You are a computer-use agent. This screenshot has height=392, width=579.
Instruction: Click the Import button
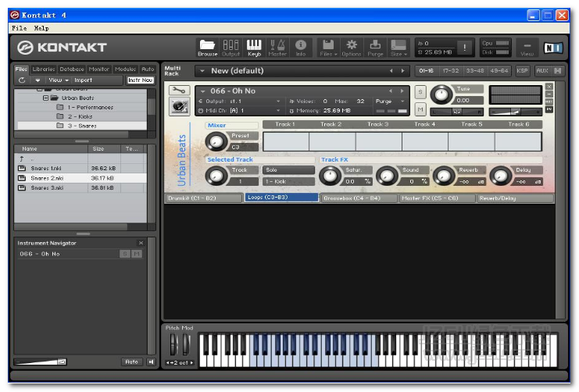(83, 80)
